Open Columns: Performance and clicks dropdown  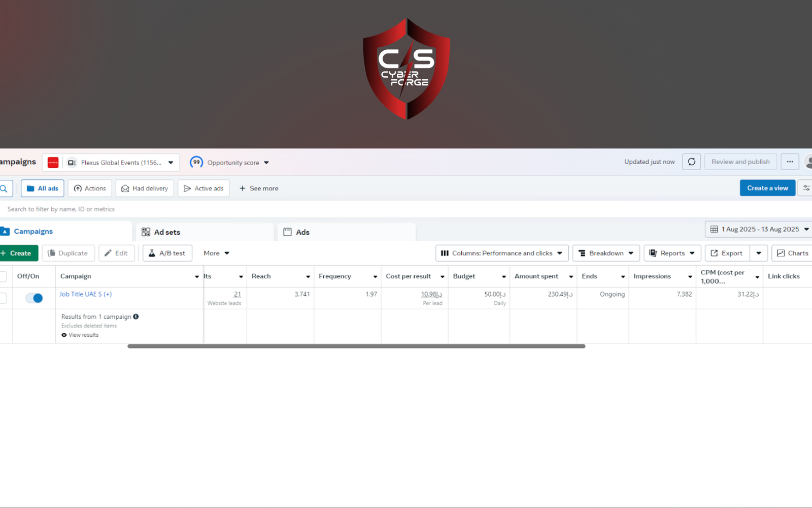[502, 253]
